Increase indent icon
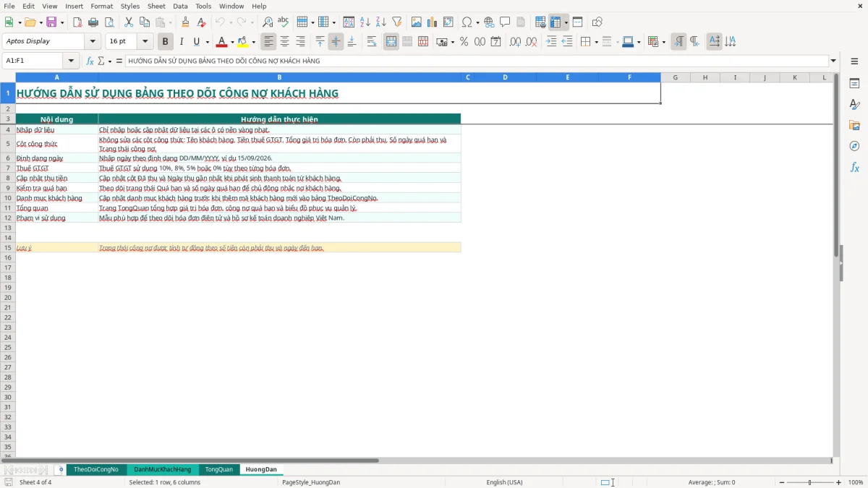This screenshot has width=868, height=488. pos(551,42)
